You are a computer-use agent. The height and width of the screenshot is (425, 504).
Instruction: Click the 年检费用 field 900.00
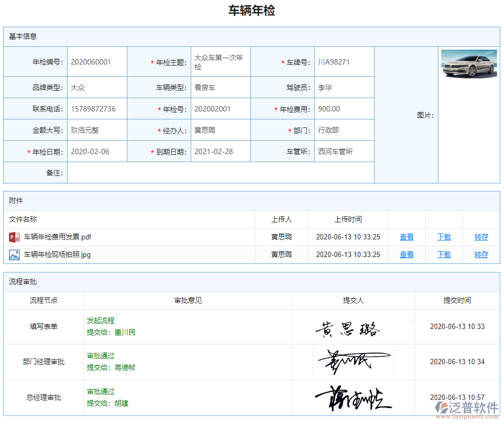329,109
